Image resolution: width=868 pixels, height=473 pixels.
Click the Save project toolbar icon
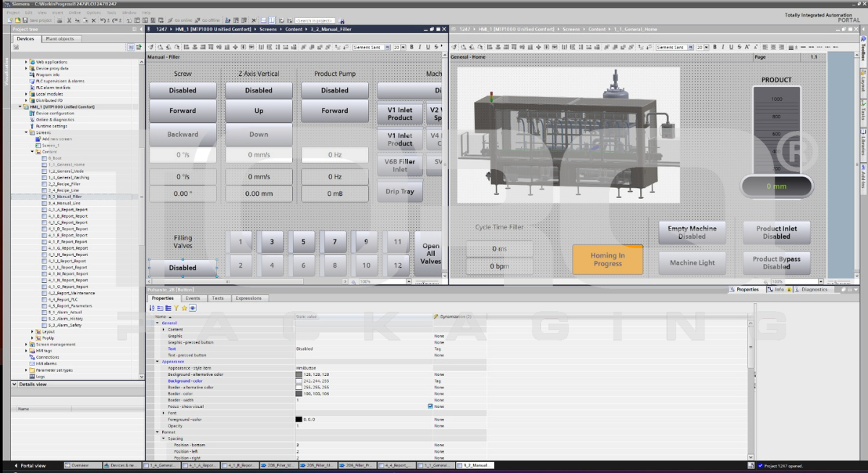[25, 20]
